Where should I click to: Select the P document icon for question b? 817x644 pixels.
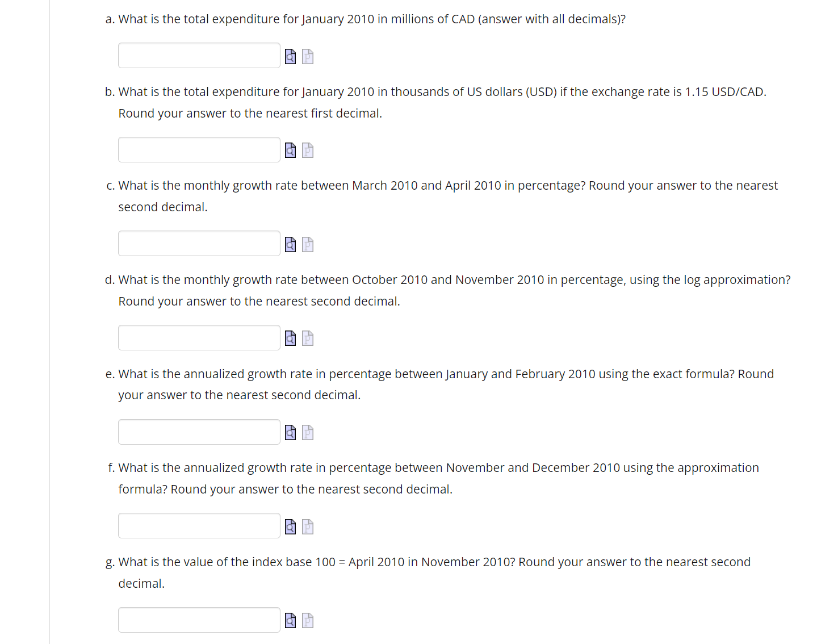point(307,150)
